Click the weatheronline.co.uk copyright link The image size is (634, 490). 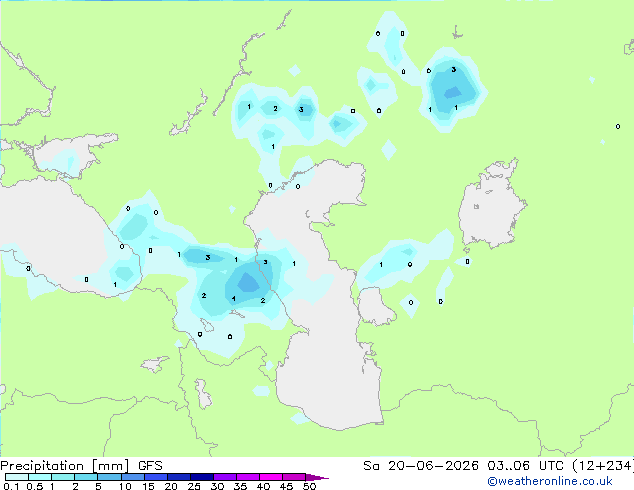(550, 481)
